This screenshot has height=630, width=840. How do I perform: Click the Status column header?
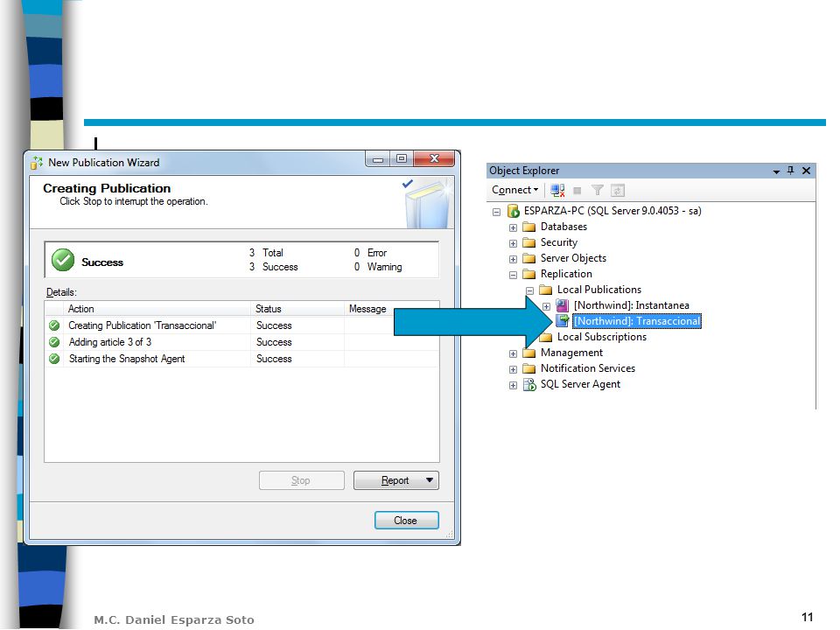(x=297, y=309)
